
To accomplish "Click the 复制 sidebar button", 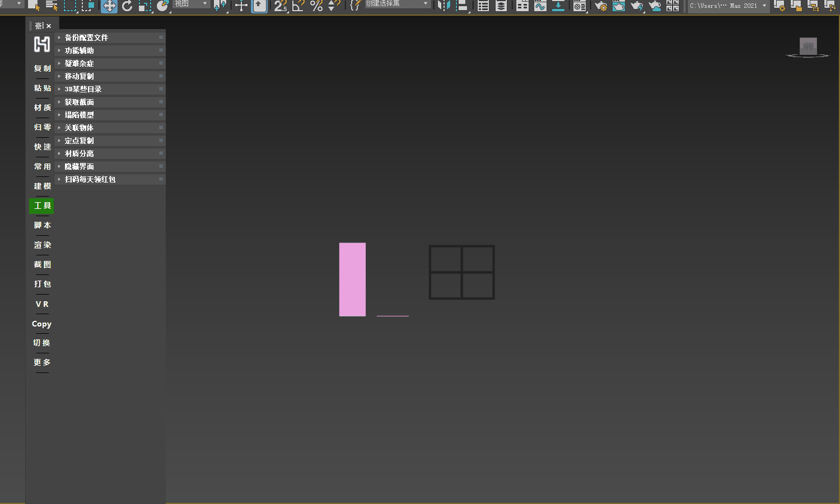I will click(x=42, y=68).
